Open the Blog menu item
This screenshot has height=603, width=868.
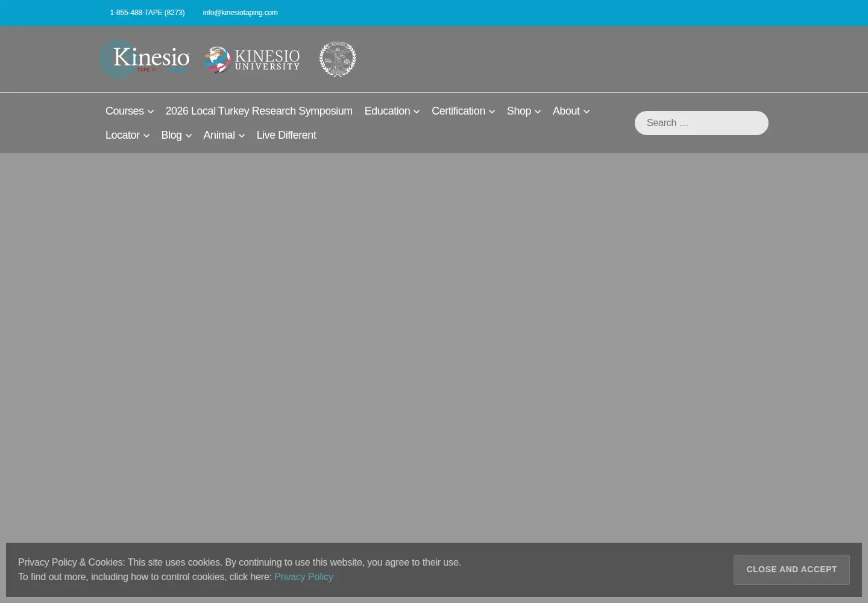point(171,135)
